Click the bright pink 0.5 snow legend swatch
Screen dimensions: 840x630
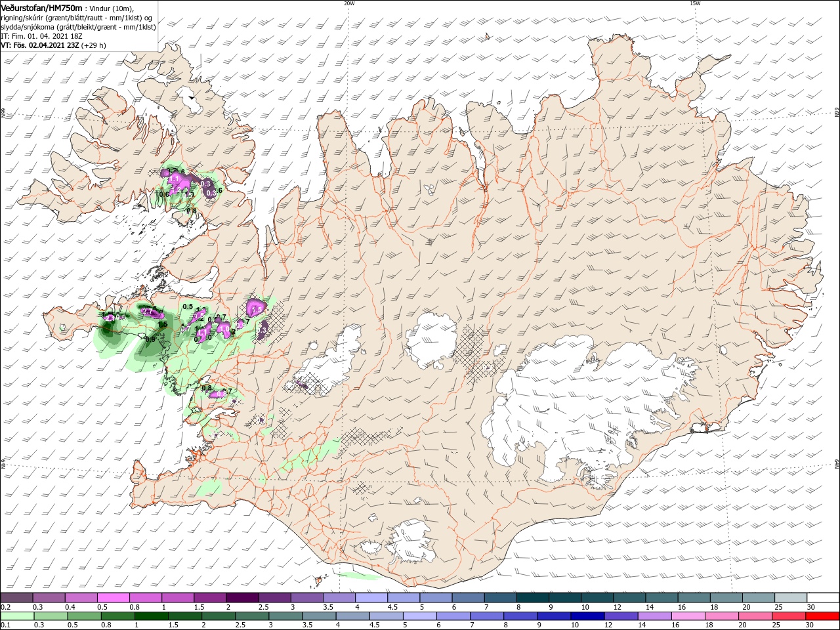113,598
